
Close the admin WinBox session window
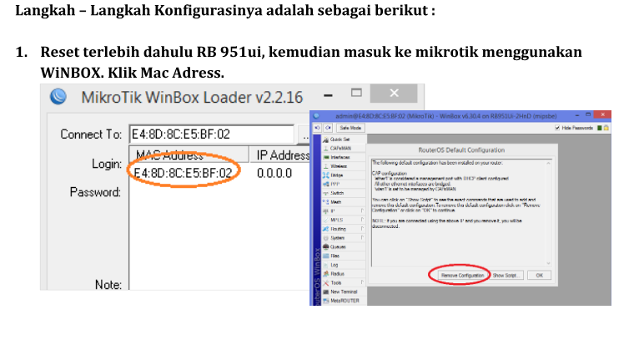[602, 114]
